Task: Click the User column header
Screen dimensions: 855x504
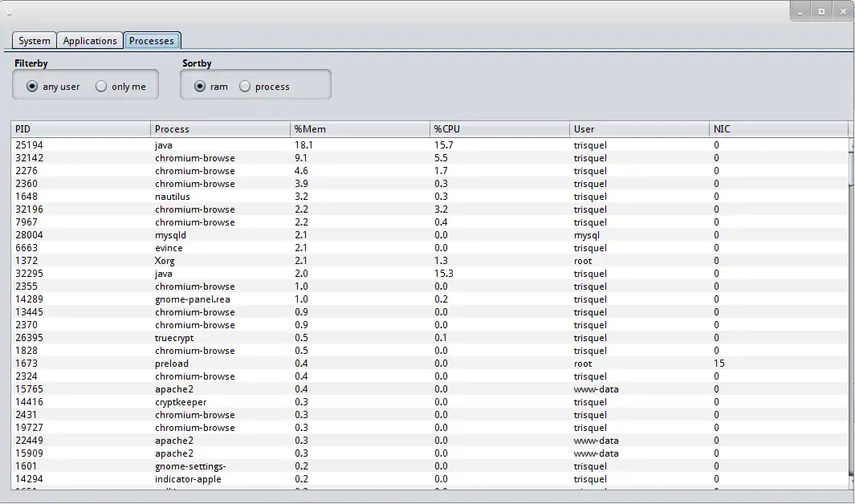Action: pyautogui.click(x=638, y=129)
